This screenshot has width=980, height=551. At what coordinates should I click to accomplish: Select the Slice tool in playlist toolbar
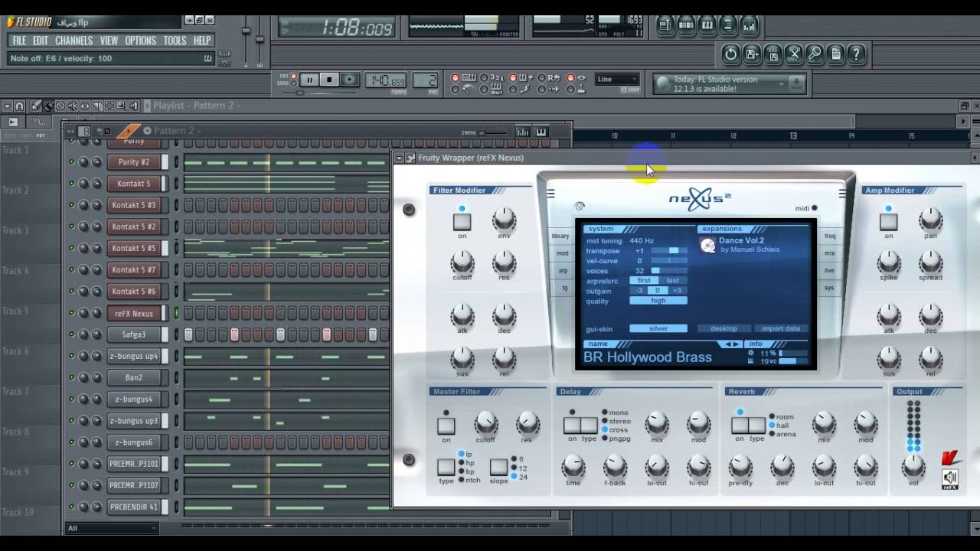coord(97,106)
